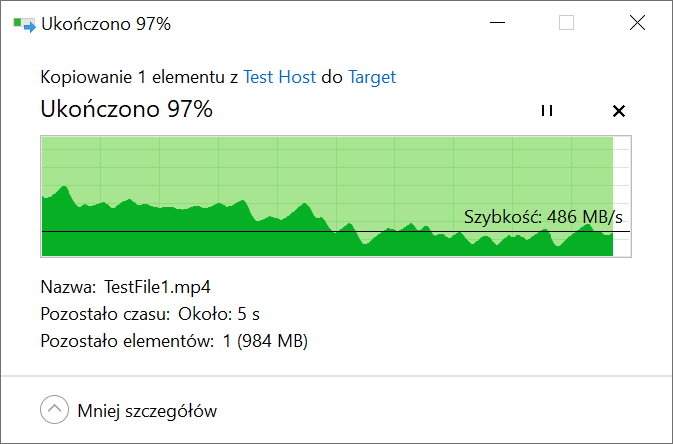This screenshot has height=444, width=673.
Task: Click the unfilled end of progress graph
Action: [x=621, y=197]
